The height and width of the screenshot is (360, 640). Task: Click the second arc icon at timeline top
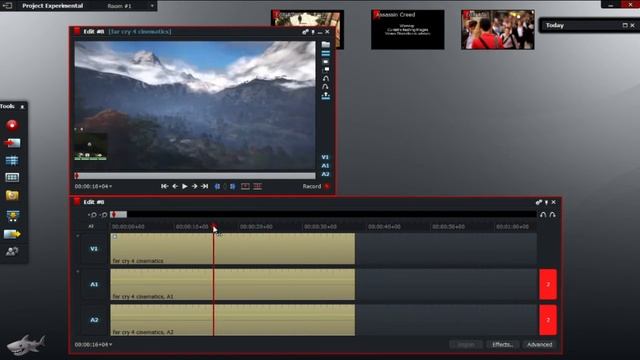552,215
